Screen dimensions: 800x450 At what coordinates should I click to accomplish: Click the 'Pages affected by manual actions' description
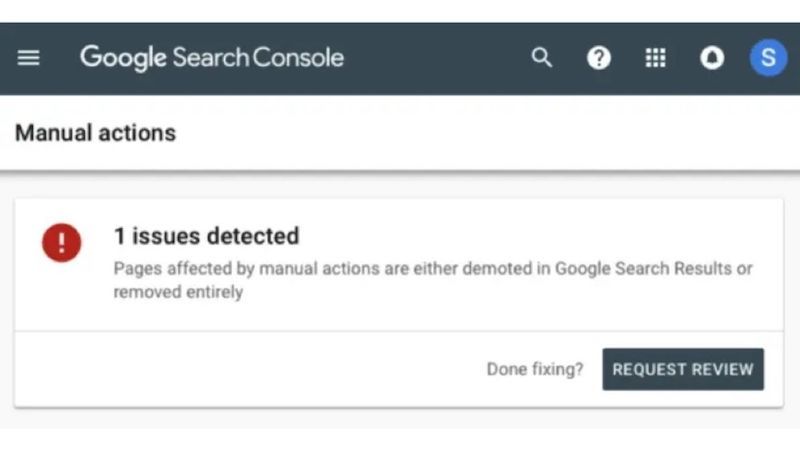coord(433,280)
